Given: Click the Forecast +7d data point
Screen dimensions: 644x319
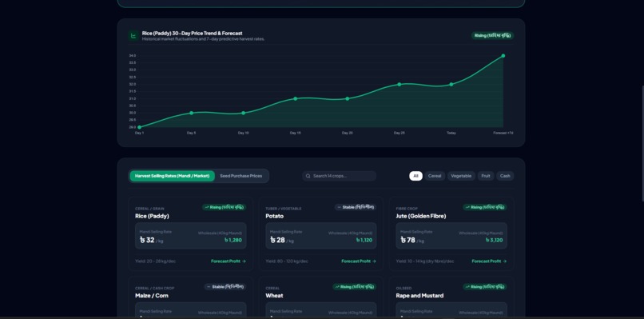Looking at the screenshot, I should click(x=503, y=55).
